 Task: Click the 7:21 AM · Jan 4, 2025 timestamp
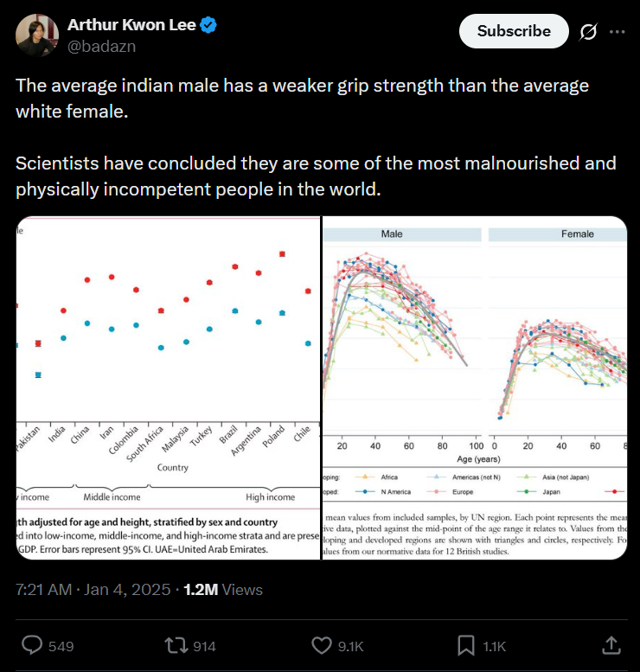click(93, 590)
